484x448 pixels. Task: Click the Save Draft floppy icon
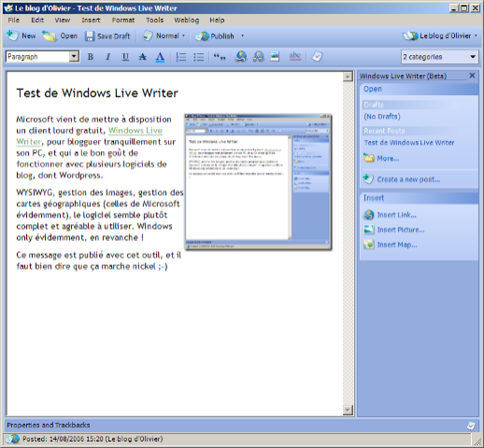click(x=90, y=36)
